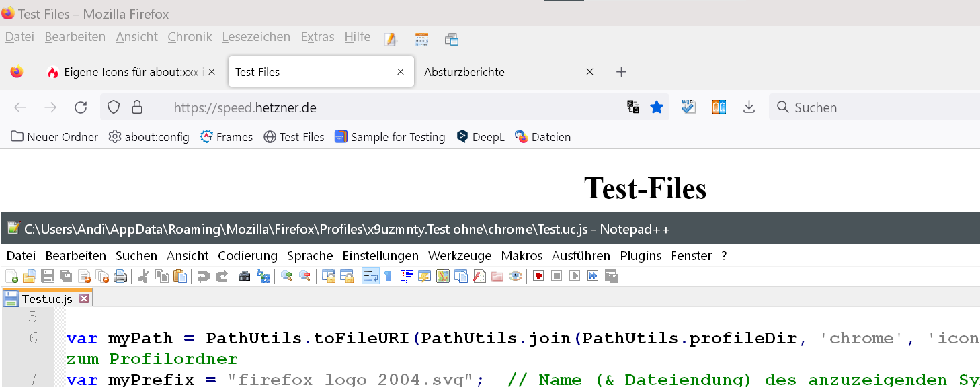Open about:config bookmark
The image size is (980, 387).
pyautogui.click(x=149, y=137)
